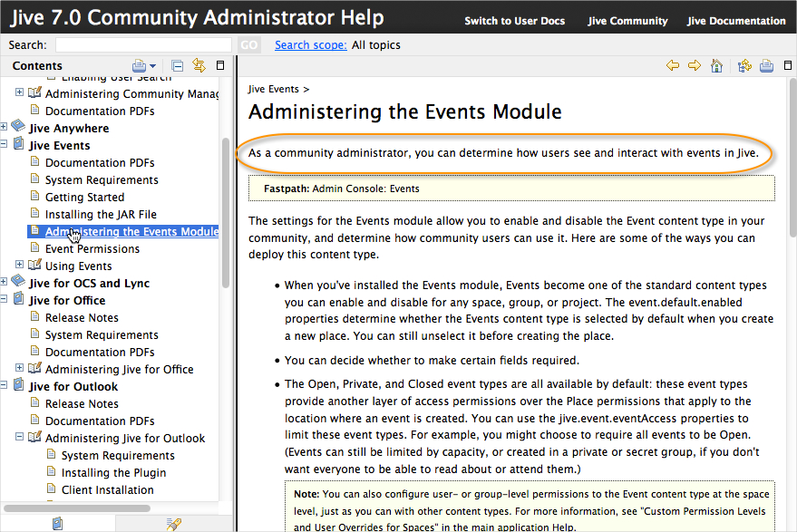Switch to the Search Results tab icon
The height and width of the screenshot is (532, 797).
tap(173, 524)
